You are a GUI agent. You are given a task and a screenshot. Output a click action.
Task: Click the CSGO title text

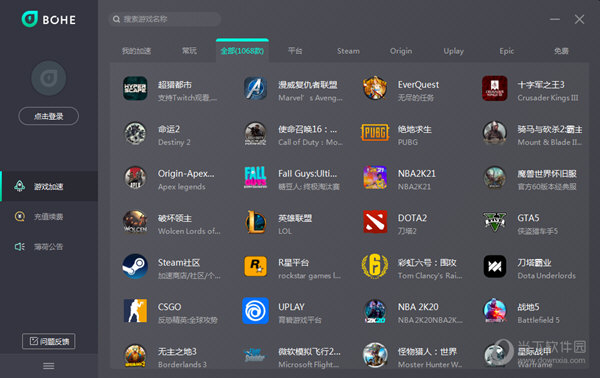169,307
